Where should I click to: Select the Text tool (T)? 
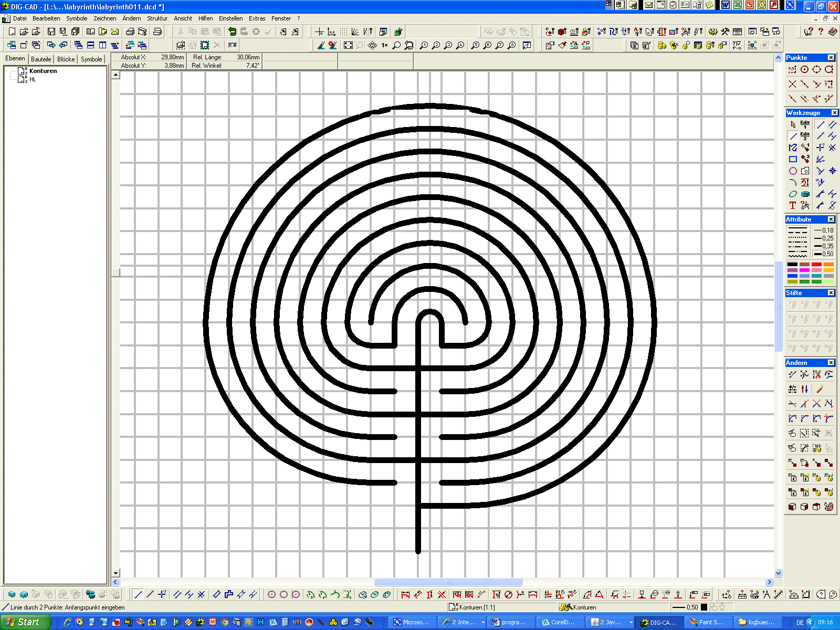[x=793, y=205]
